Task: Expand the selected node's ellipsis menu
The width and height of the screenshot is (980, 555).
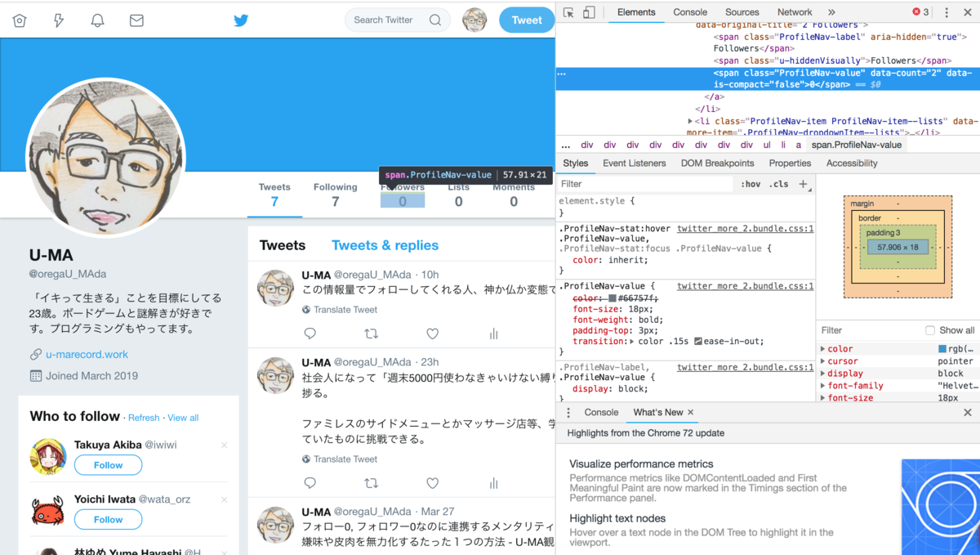Action: click(x=561, y=74)
